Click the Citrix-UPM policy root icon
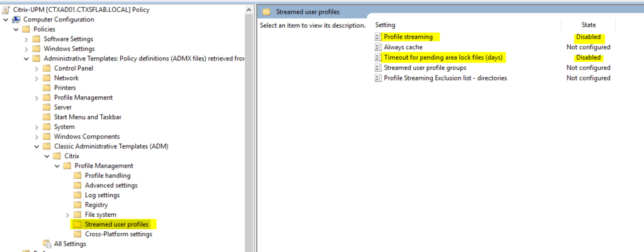 pos(6,9)
